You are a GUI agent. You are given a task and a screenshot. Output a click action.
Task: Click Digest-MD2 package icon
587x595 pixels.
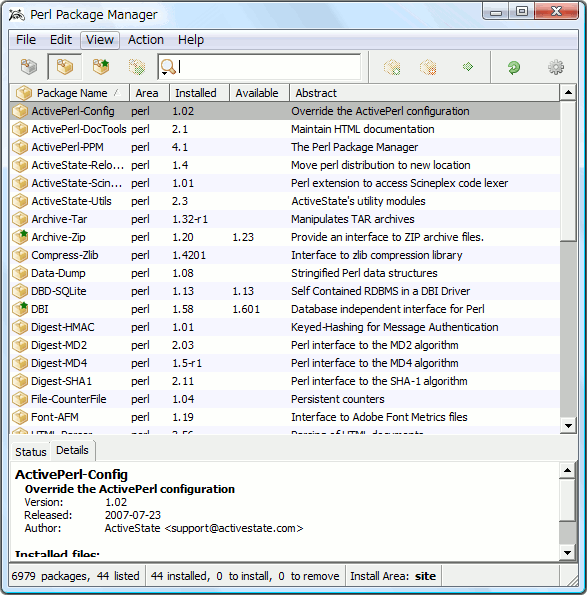click(20, 345)
